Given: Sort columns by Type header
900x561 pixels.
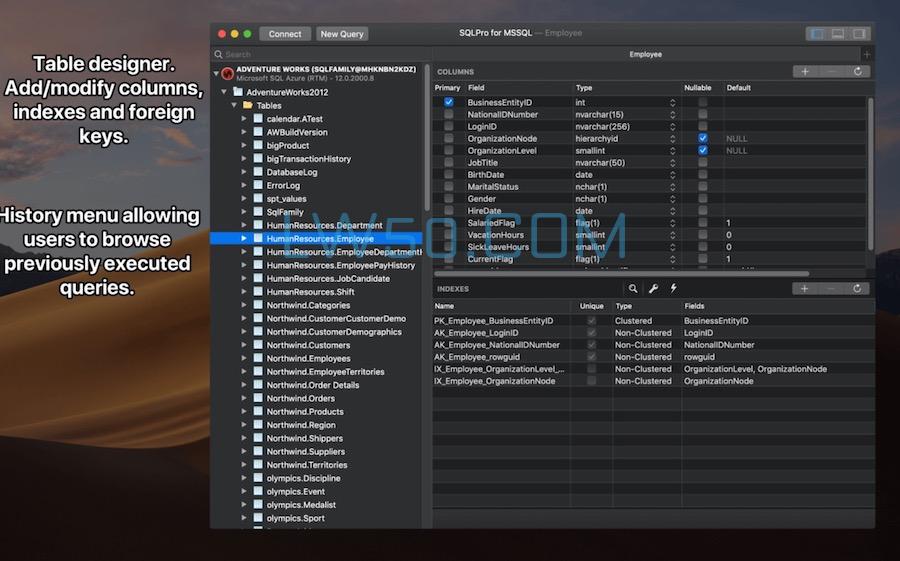Looking at the screenshot, I should click(x=584, y=88).
